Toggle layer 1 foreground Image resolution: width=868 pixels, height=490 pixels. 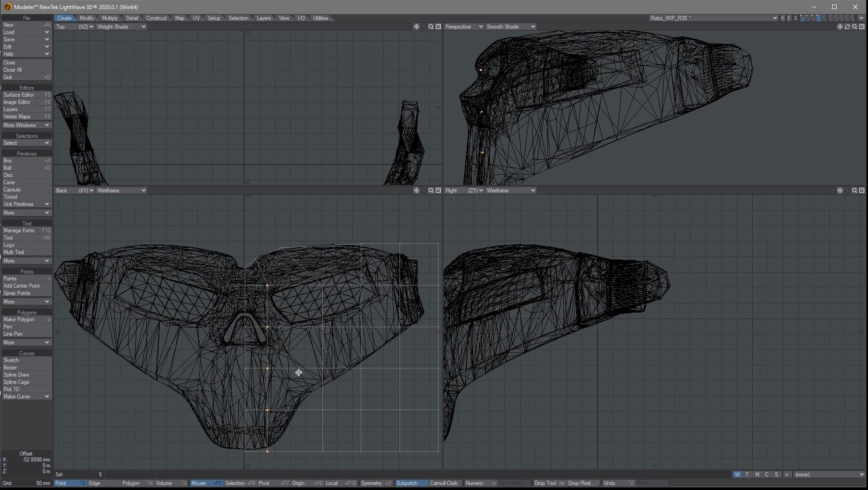pyautogui.click(x=802, y=18)
